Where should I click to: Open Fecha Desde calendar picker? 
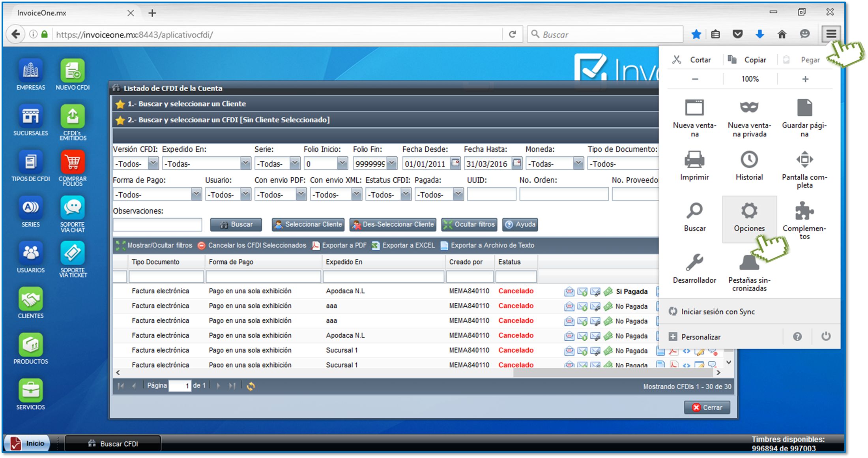tap(455, 163)
